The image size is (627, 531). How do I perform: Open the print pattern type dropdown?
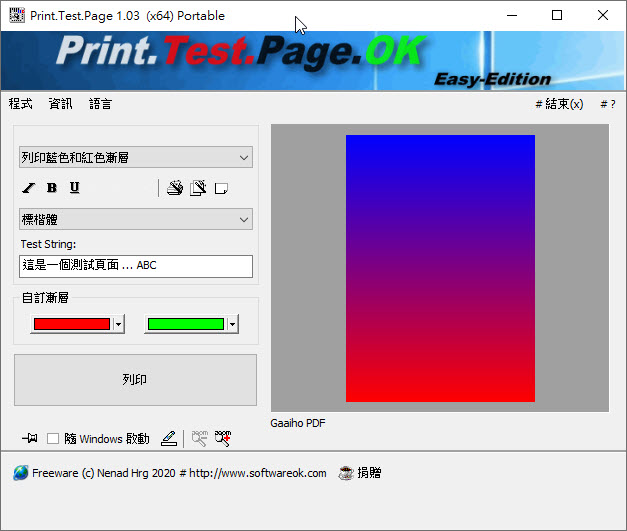(136, 157)
